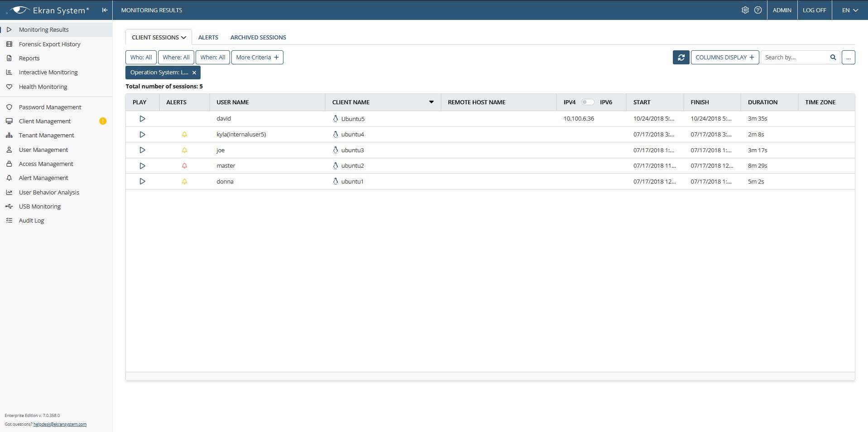Click the horizontal scrollbar below the table

(x=490, y=376)
